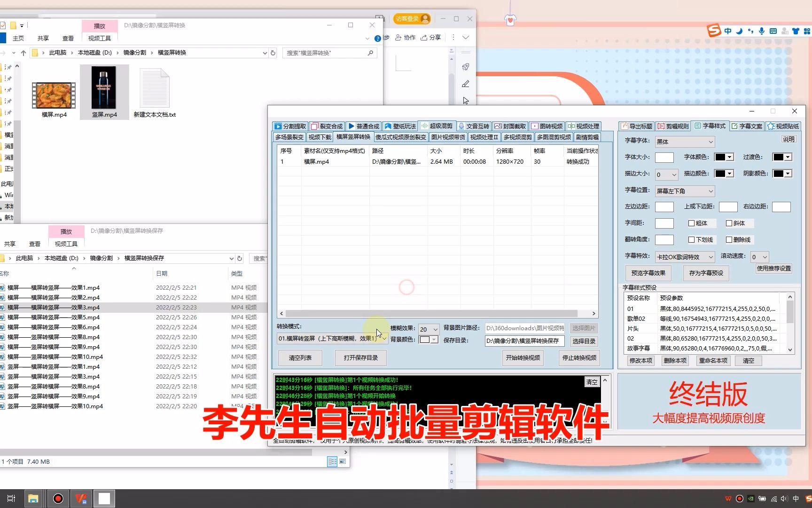Open the 封面截取 tool

pyautogui.click(x=510, y=126)
